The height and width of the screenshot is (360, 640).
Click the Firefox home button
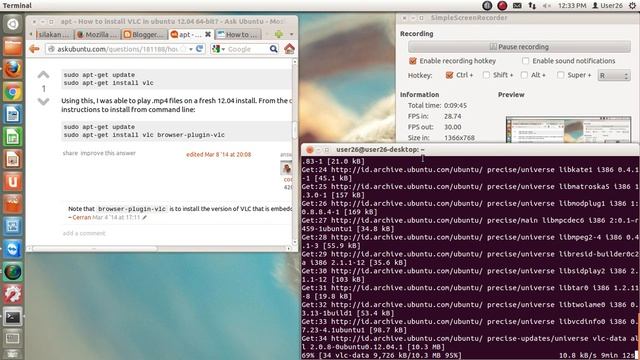(289, 49)
